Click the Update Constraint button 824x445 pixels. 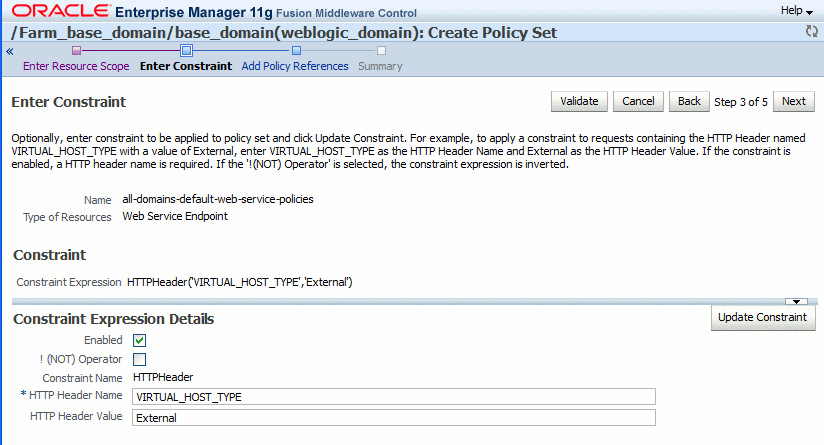(x=763, y=317)
